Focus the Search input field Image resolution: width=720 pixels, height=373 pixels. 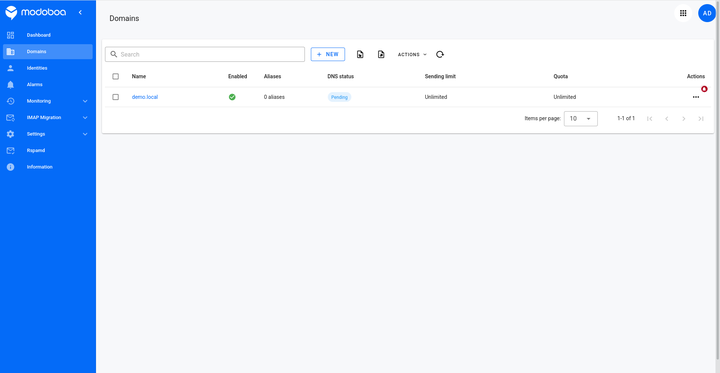205,54
